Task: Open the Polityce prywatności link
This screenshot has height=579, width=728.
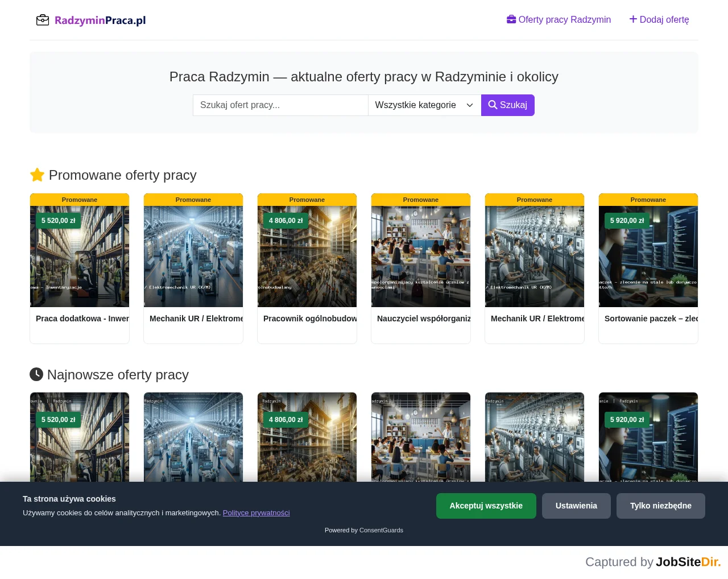Action: coord(257,513)
